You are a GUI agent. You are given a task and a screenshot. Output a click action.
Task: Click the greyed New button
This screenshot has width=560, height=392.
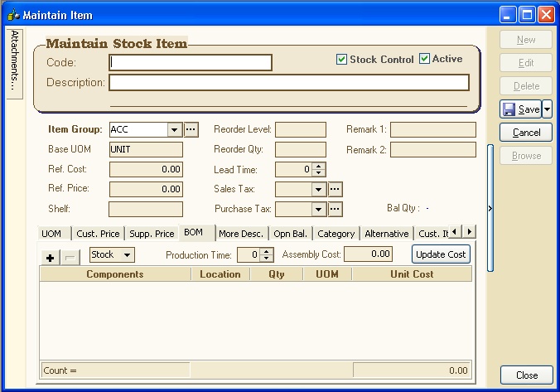[526, 40]
